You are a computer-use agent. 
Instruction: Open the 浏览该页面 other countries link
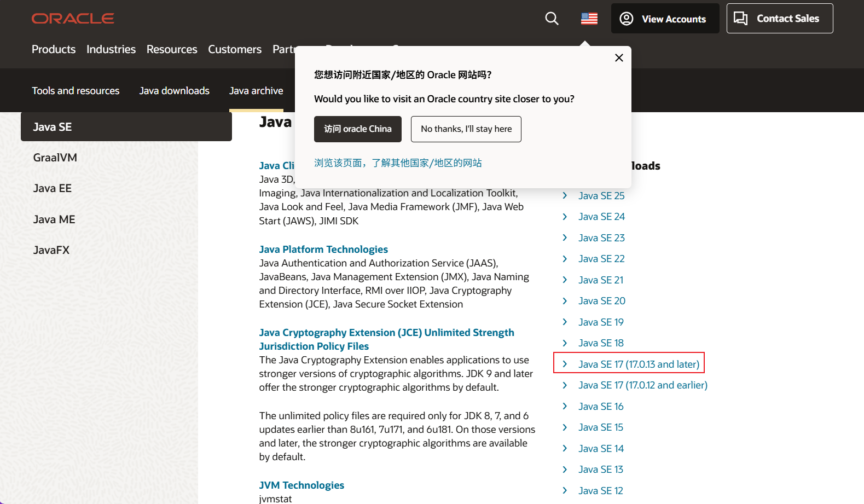pos(398,163)
